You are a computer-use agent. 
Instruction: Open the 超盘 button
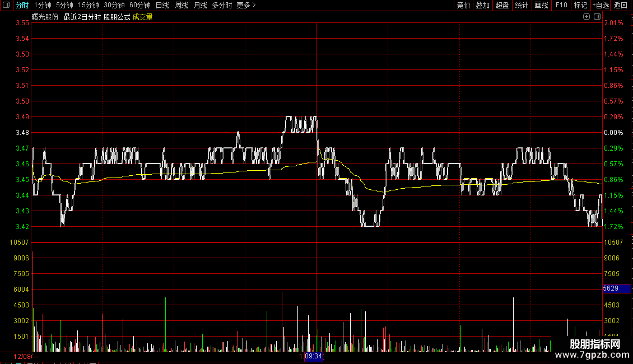click(x=502, y=5)
